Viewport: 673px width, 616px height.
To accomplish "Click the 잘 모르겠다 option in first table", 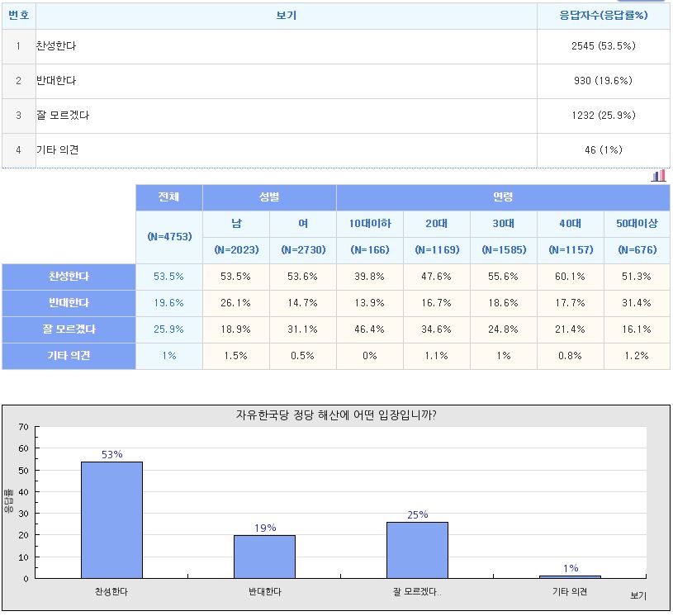I will (x=63, y=116).
